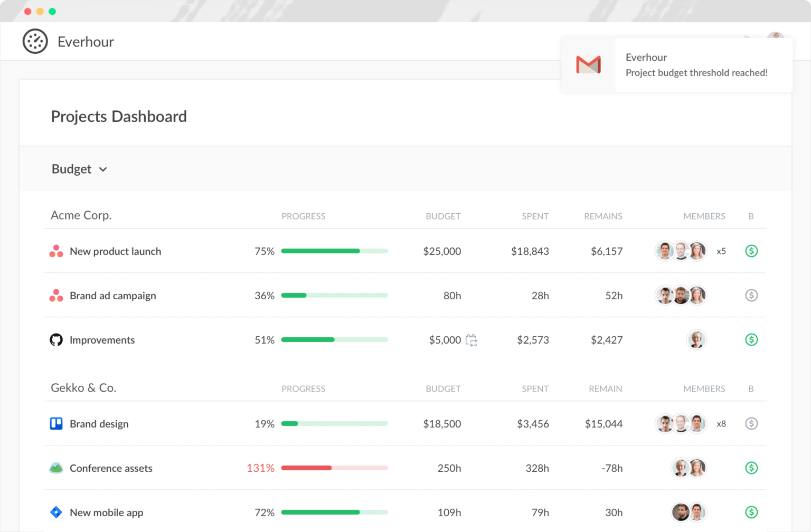Screen dimensions: 811x532
Task: Enable billing on the Brand ad campaign row
Action: (751, 296)
